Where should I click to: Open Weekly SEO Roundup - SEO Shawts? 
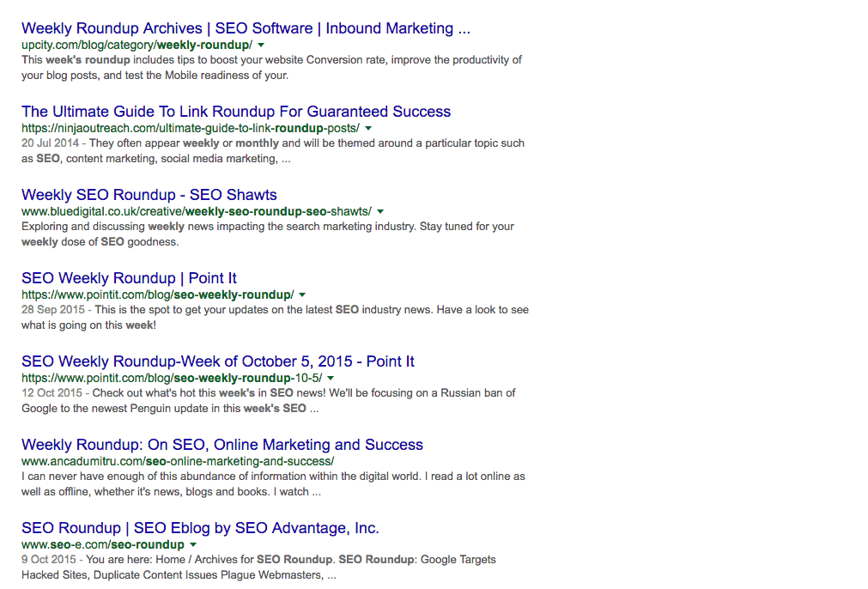pyautogui.click(x=149, y=195)
